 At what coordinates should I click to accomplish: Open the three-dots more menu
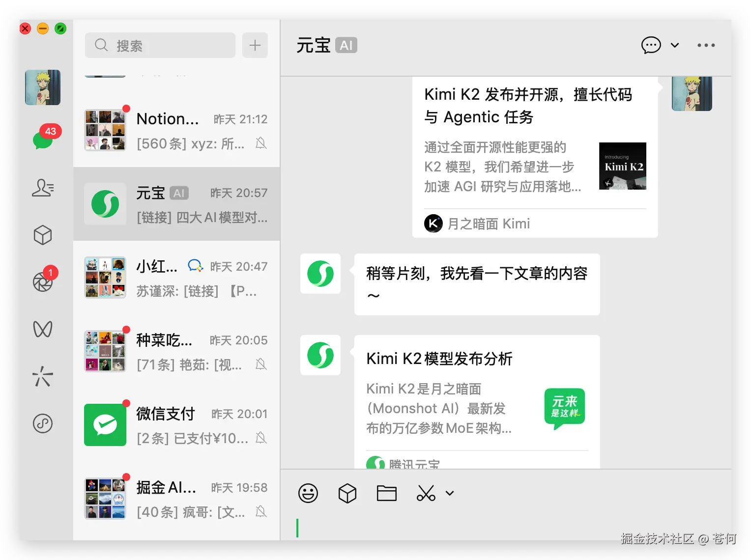(706, 45)
